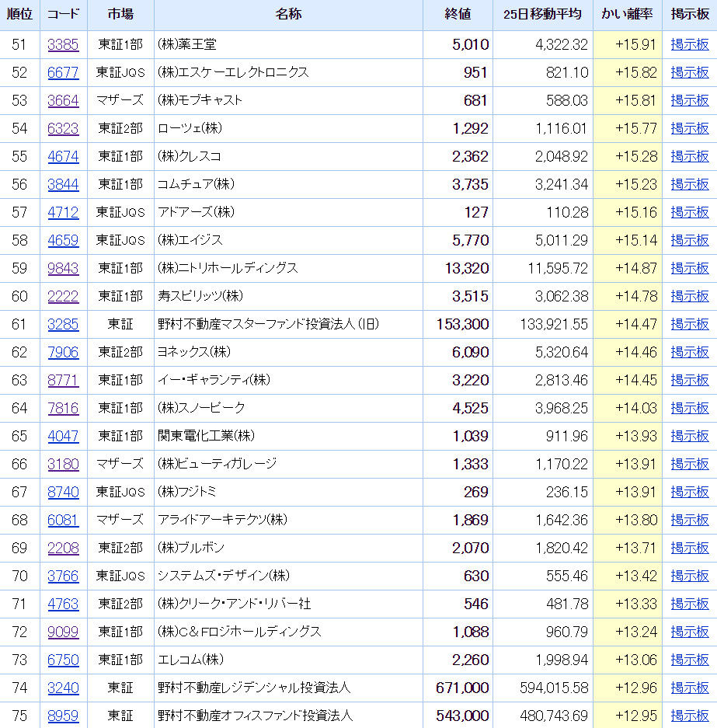Viewport: 717px width, 728px height.
Task: Open stock code 3844 link
Action: pos(63,184)
